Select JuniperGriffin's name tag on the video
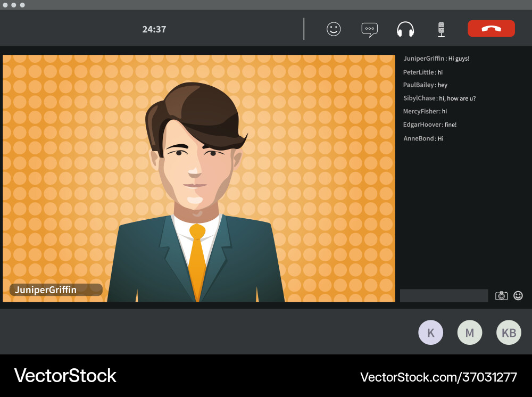The image size is (532, 397). (55, 290)
